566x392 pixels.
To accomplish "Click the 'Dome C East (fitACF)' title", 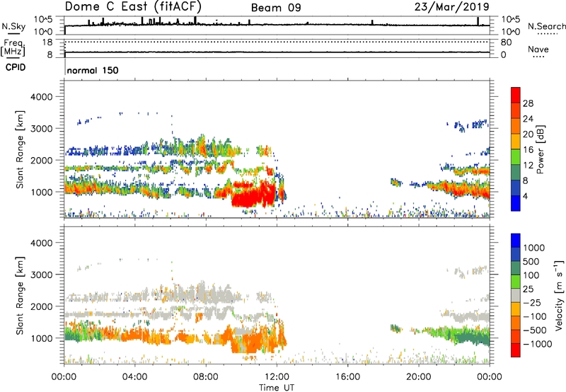I will click(133, 7).
